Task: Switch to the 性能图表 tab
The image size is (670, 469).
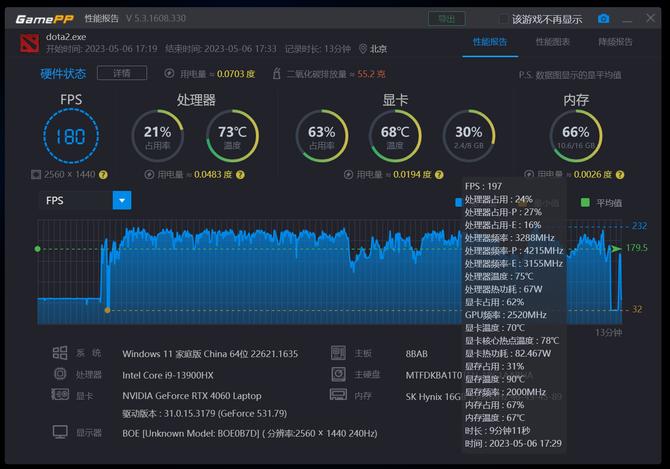Action: [552, 42]
